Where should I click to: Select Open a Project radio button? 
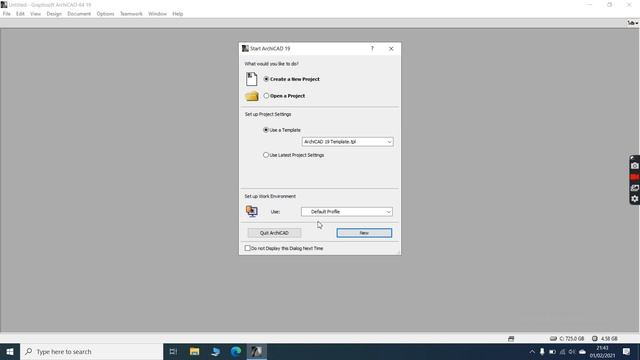tap(266, 96)
